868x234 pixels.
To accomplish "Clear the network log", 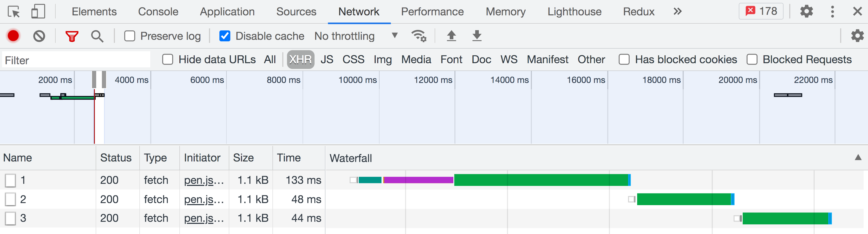I will 39,36.
